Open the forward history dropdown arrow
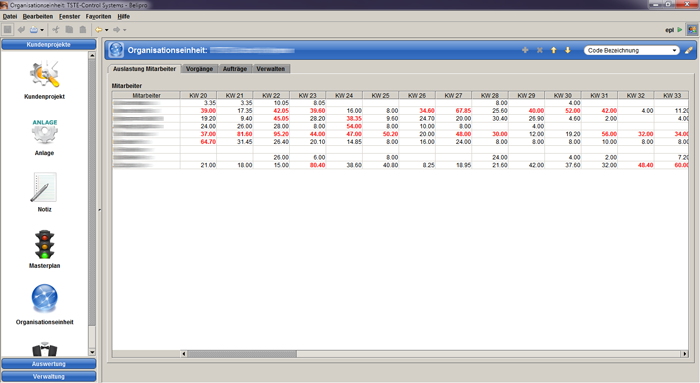 [x=125, y=30]
